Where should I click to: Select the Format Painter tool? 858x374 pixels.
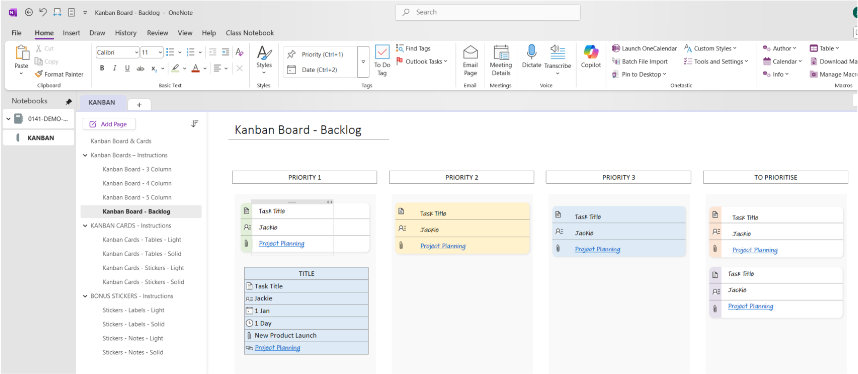[x=59, y=74]
